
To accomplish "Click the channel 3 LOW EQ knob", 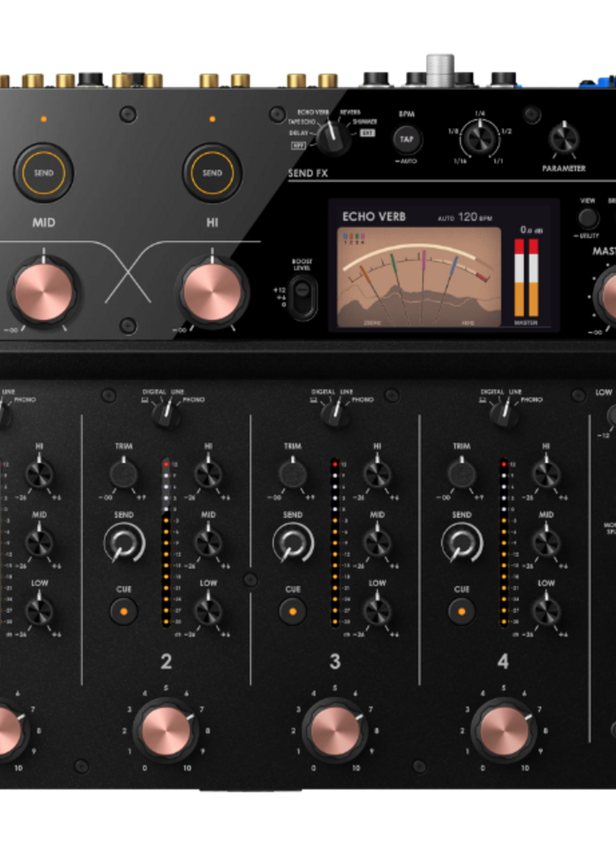I will click(x=377, y=611).
